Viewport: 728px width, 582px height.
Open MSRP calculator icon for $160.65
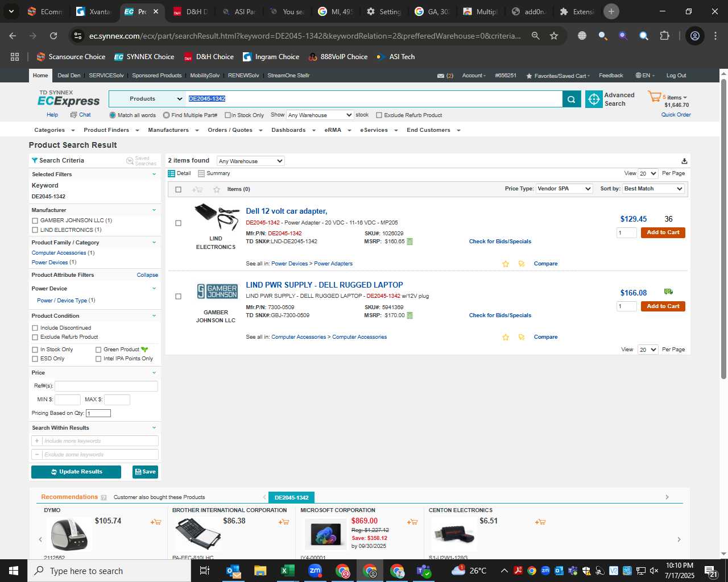click(409, 242)
